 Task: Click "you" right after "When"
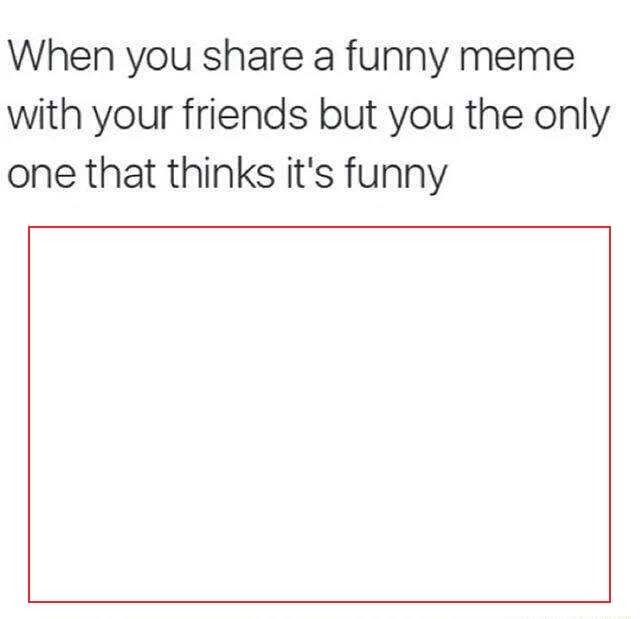(158, 60)
